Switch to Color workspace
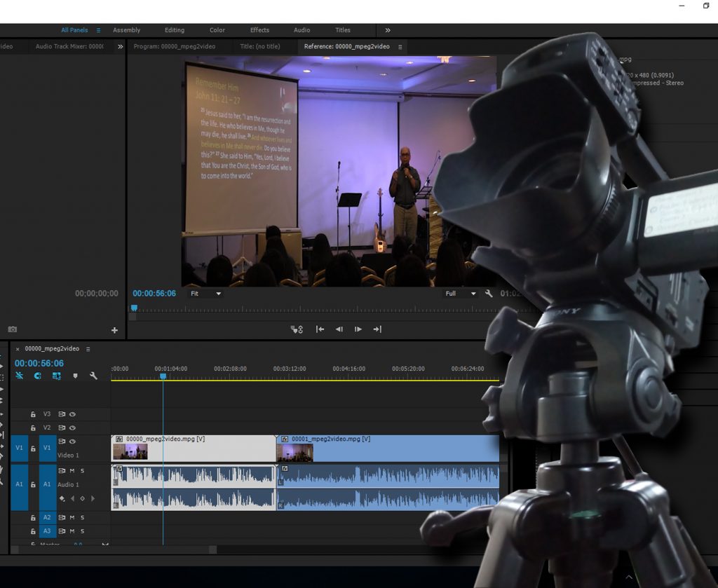 point(217,30)
